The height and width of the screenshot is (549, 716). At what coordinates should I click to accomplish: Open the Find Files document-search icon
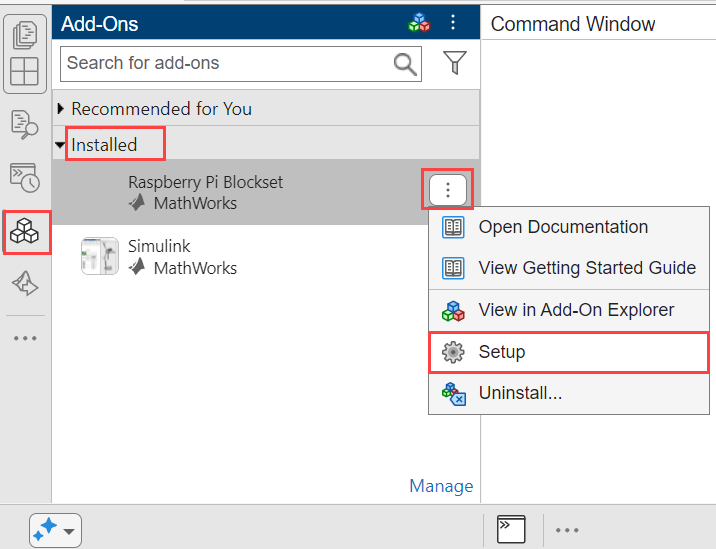[x=25, y=124]
